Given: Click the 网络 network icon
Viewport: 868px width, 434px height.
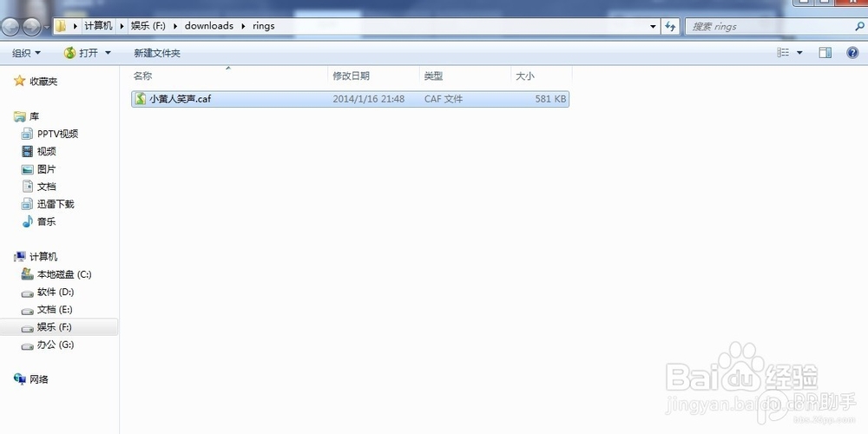Looking at the screenshot, I should point(20,379).
